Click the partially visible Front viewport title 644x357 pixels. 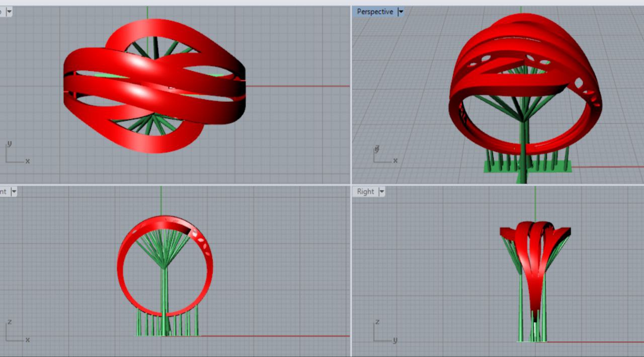[4, 191]
